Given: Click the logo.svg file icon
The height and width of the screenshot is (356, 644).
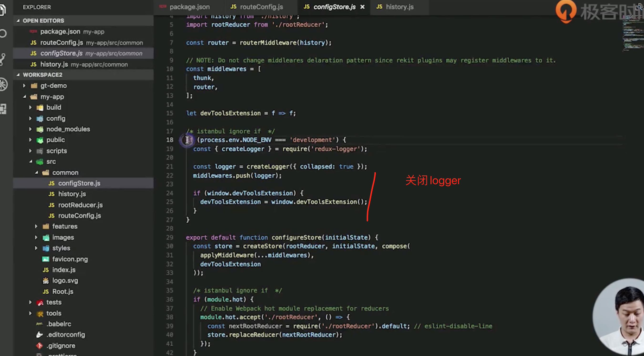Looking at the screenshot, I should click(46, 281).
